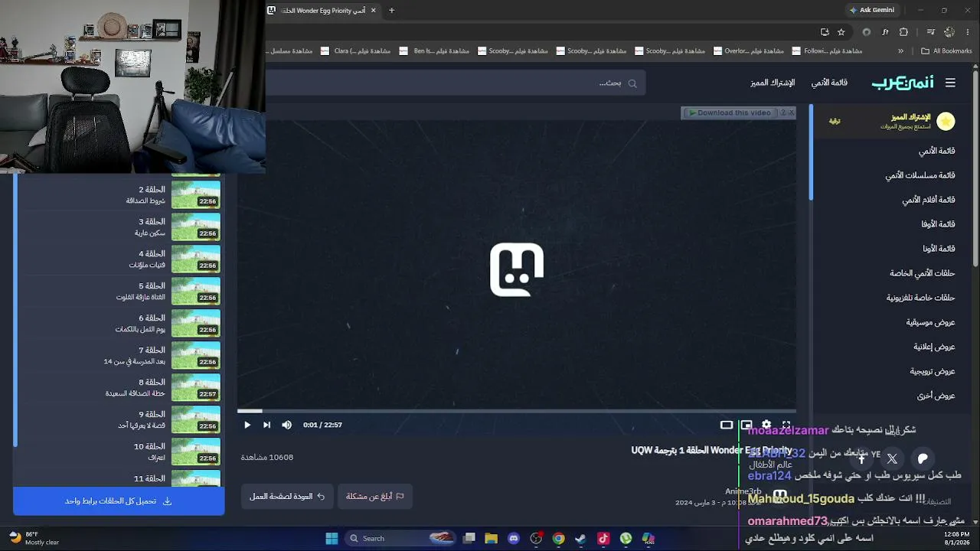This screenshot has width=980, height=551.
Task: Enable picture-in-picture mode in player
Action: pos(746,425)
